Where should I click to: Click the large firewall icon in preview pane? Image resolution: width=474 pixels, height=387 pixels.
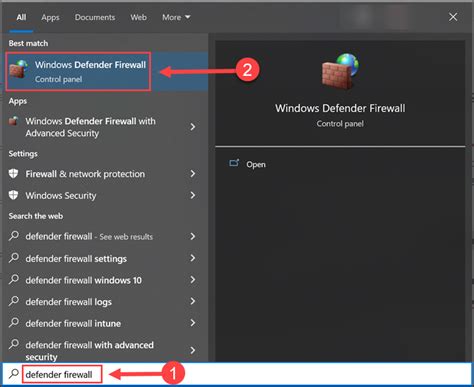[x=340, y=72]
